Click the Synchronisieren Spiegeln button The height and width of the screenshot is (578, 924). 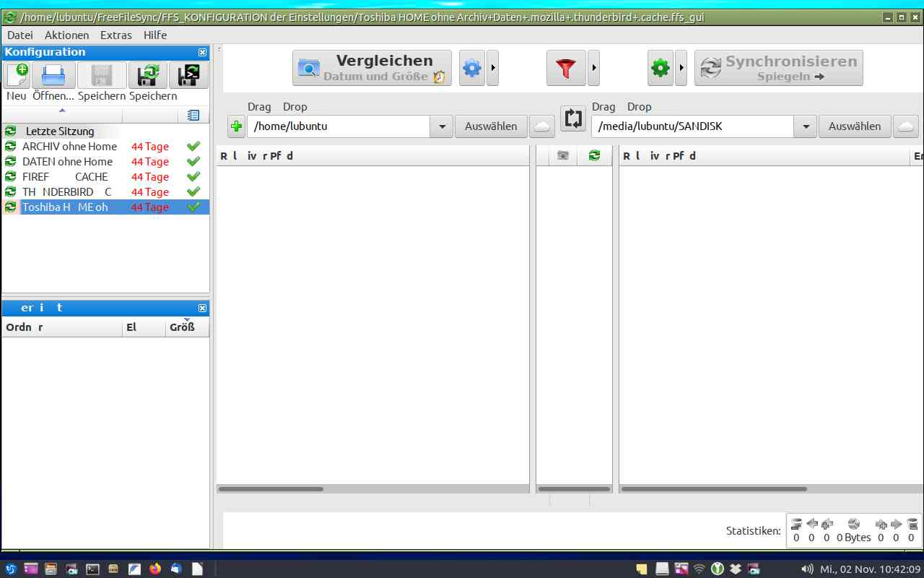[x=778, y=68]
